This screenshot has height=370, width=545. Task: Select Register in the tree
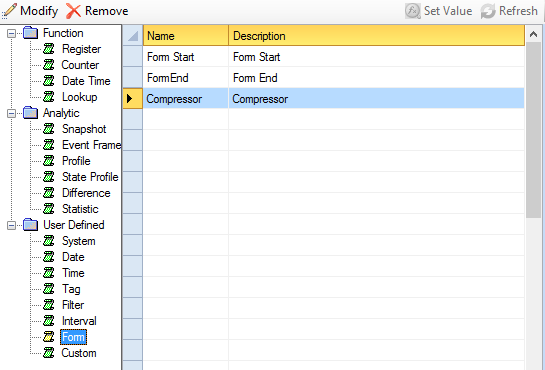(81, 49)
